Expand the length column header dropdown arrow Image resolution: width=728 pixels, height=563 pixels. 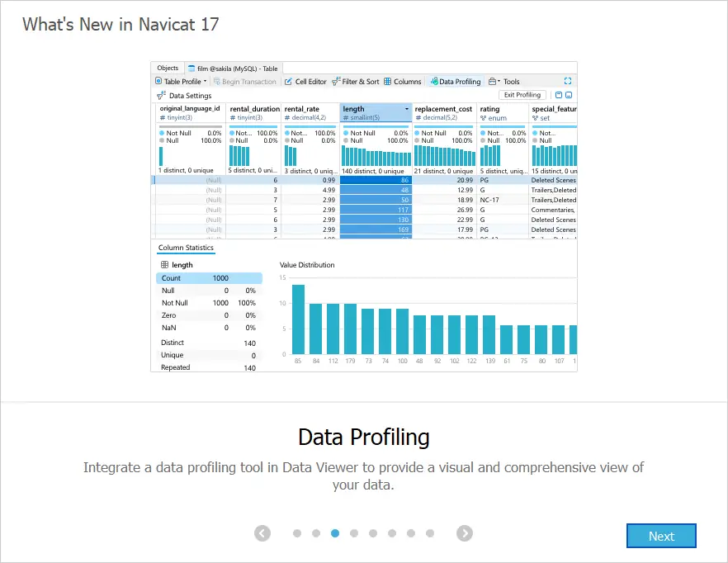(407, 109)
